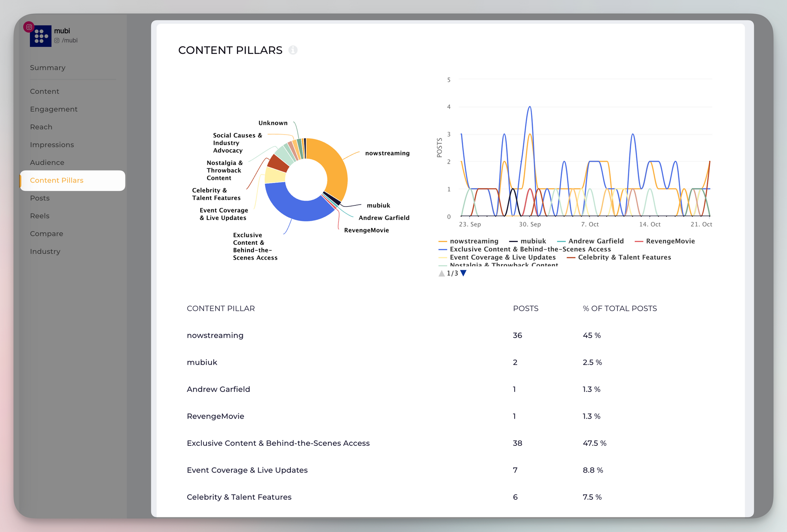The height and width of the screenshot is (532, 787).
Task: Select Event Coverage & Live Updates table row
Action: coord(247,470)
